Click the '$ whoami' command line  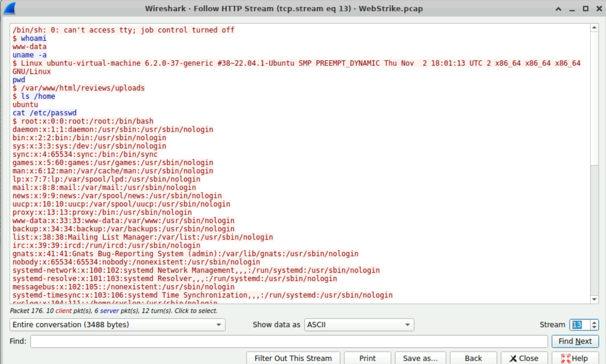(x=30, y=38)
